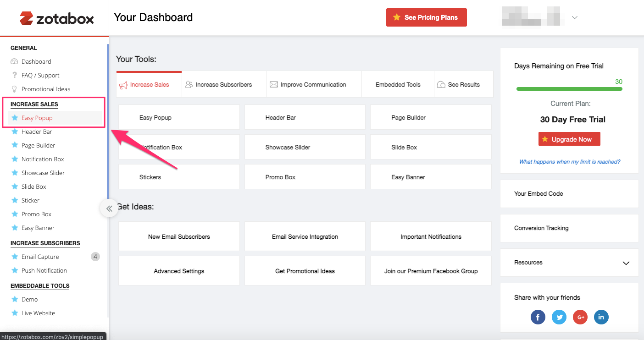
Task: Click the icon on See Results tab
Action: (441, 84)
